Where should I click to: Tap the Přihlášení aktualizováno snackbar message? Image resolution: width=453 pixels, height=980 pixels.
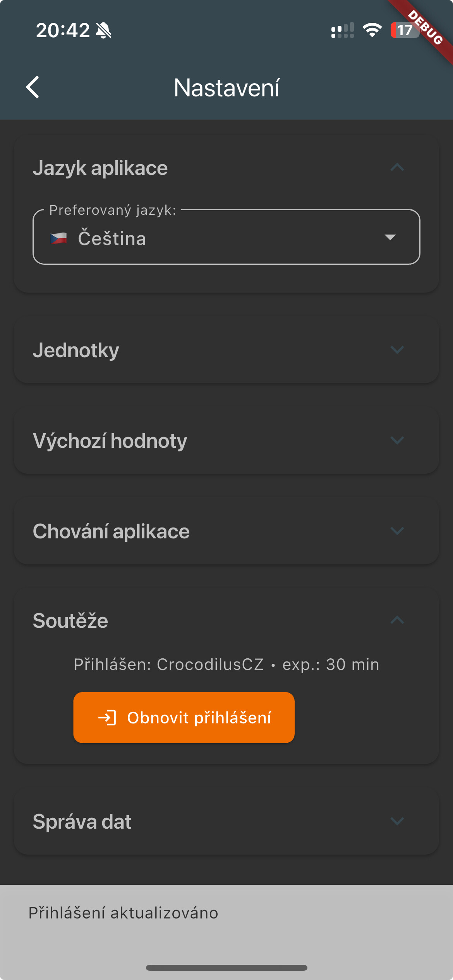coord(123,913)
